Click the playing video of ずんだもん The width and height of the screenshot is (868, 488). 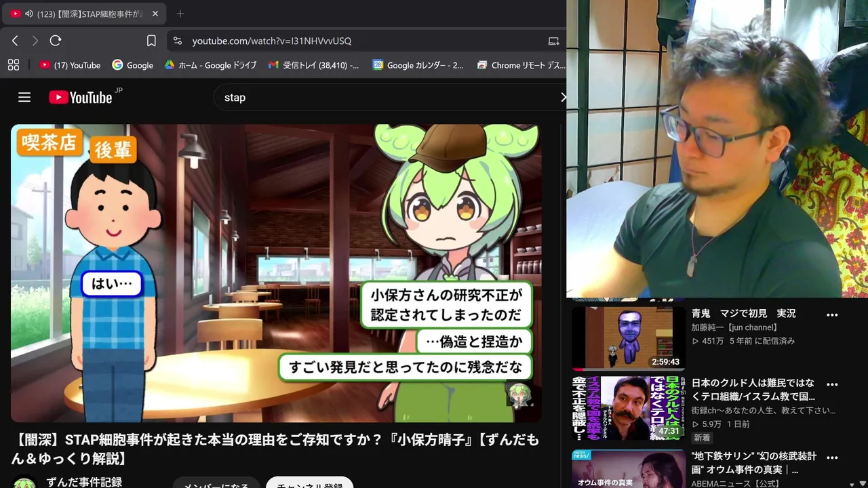[x=276, y=273]
